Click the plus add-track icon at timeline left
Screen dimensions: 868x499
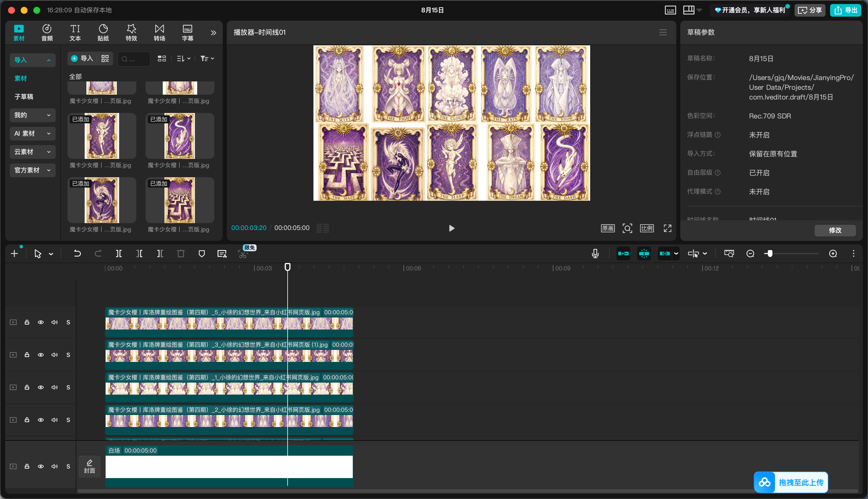coord(14,254)
